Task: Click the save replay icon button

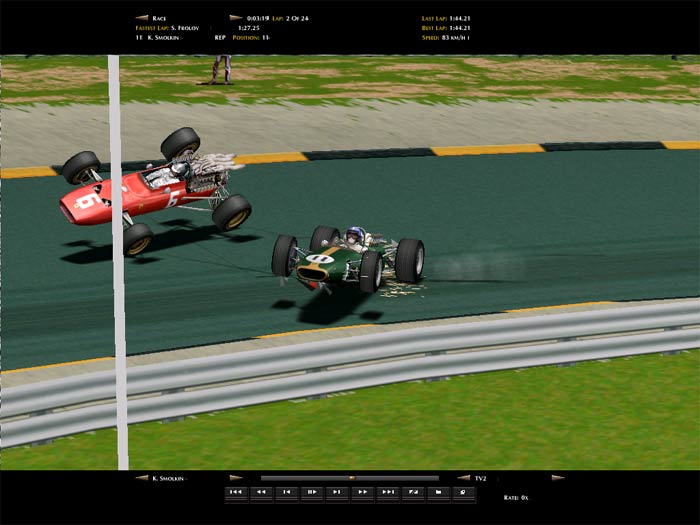Action: [x=438, y=492]
